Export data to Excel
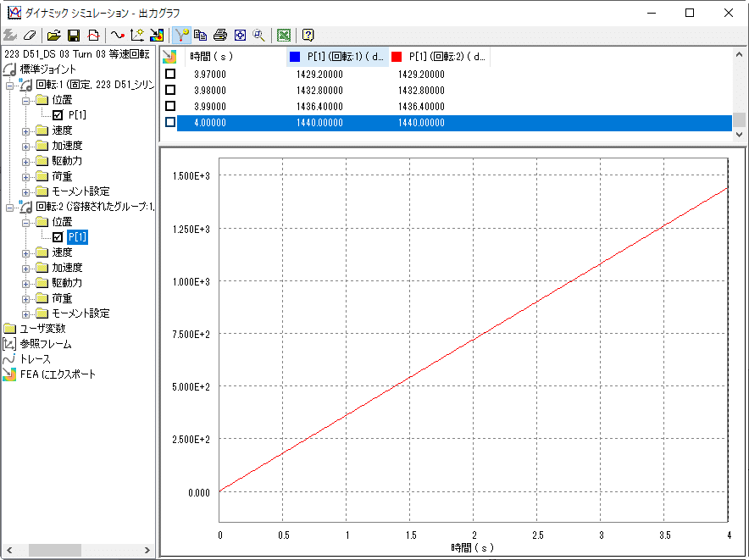The image size is (749, 560). (x=284, y=36)
